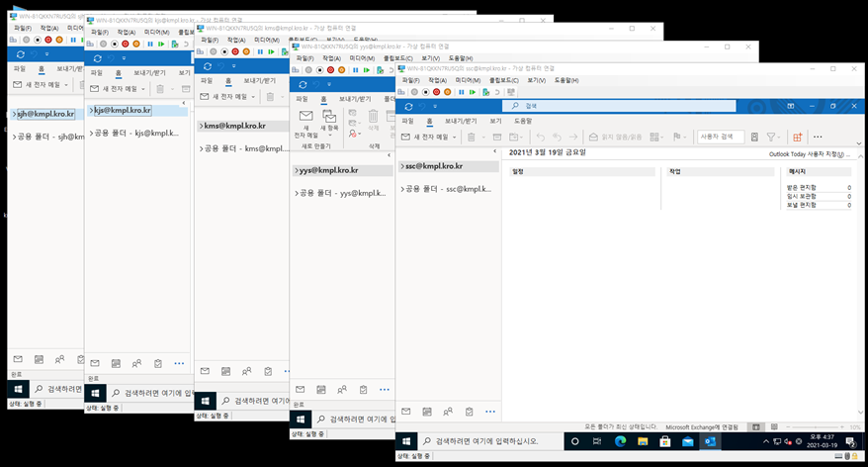Viewport: 868px width, 467px height.
Task: Switch to normal view in ssc status bar
Action: 756,427
